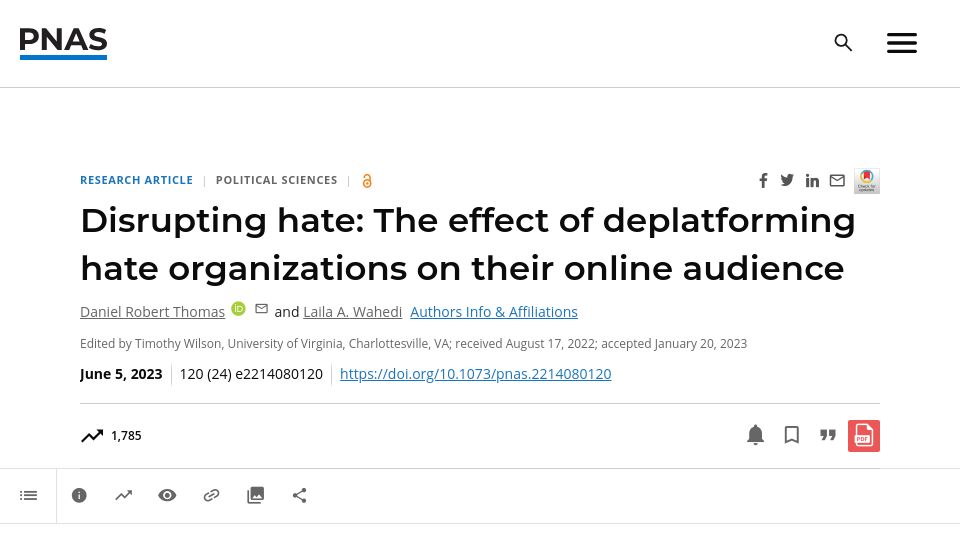Bookmark the article
Screen dimensions: 960x540
click(792, 435)
